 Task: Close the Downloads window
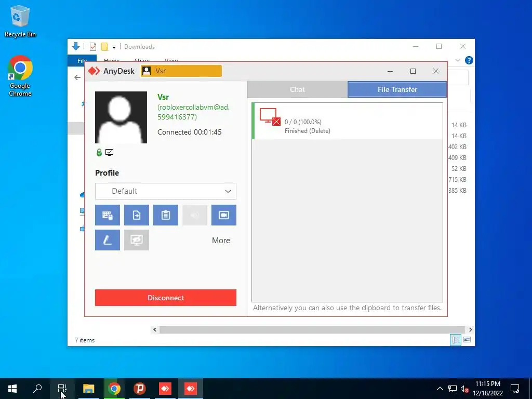click(x=463, y=46)
